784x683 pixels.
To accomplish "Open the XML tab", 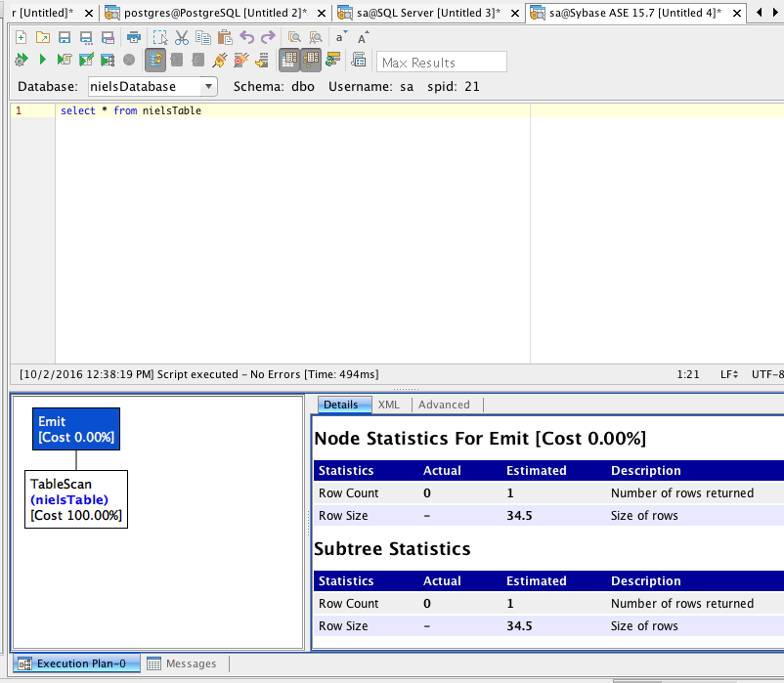I will tap(388, 405).
